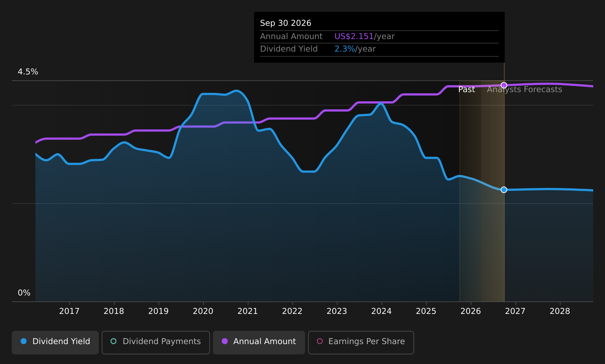Click the 'Sep 30 2026' tooltip date
Screen dimensions: 605x364
(x=286, y=23)
